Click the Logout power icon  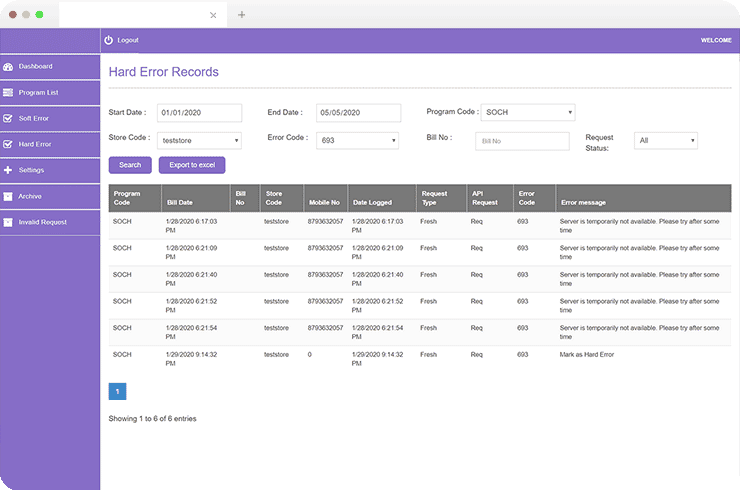pos(109,40)
